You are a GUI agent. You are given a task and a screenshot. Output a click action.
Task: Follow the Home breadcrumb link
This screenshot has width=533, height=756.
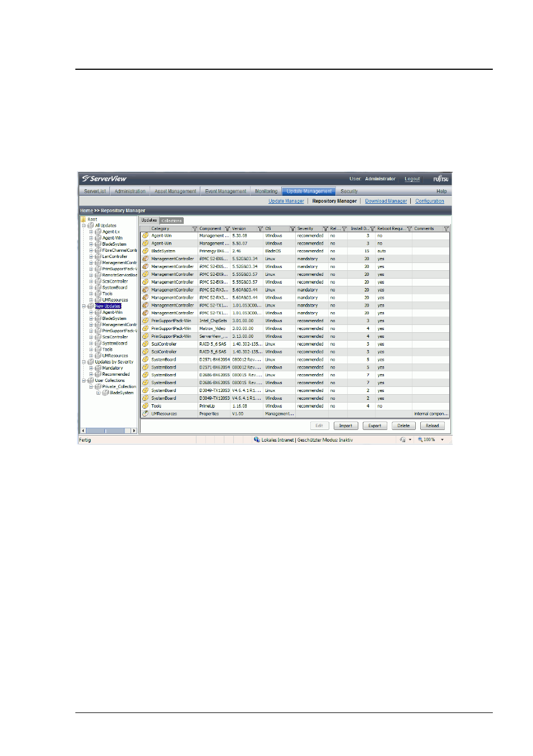coord(87,211)
